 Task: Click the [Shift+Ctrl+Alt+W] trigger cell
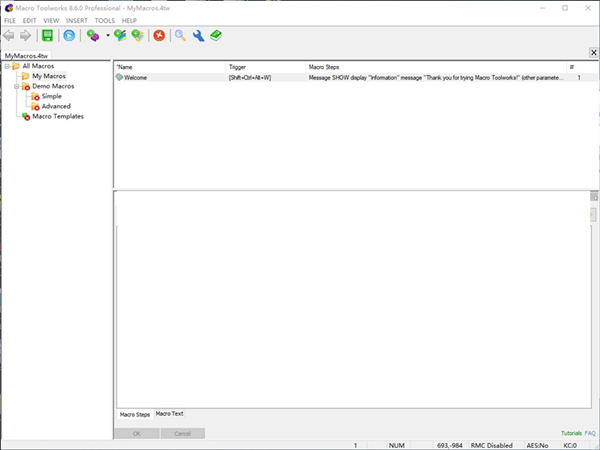(x=250, y=78)
